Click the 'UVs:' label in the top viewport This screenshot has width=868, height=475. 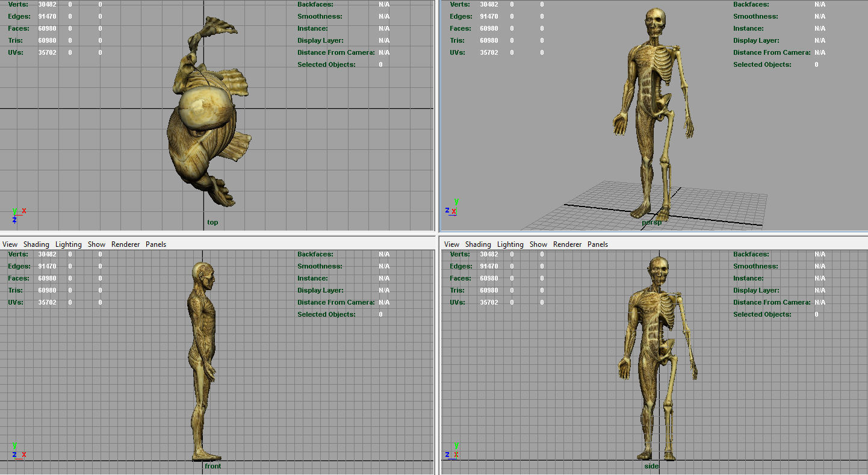click(16, 52)
